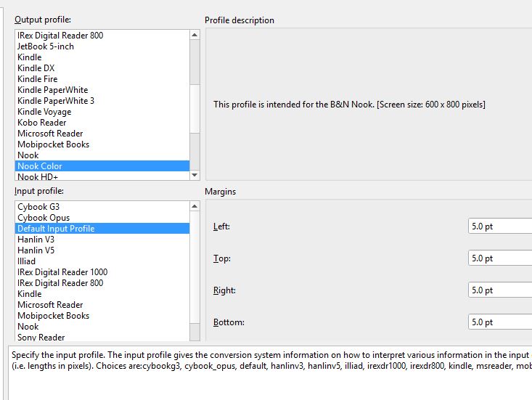Choose Kindle PaperWhite 3 output profile
The image size is (532, 400).
[x=56, y=101]
